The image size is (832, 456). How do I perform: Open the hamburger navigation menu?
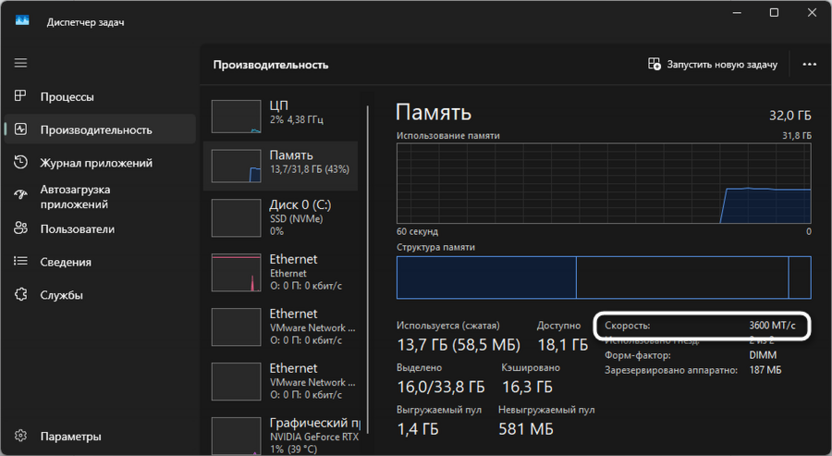point(20,63)
